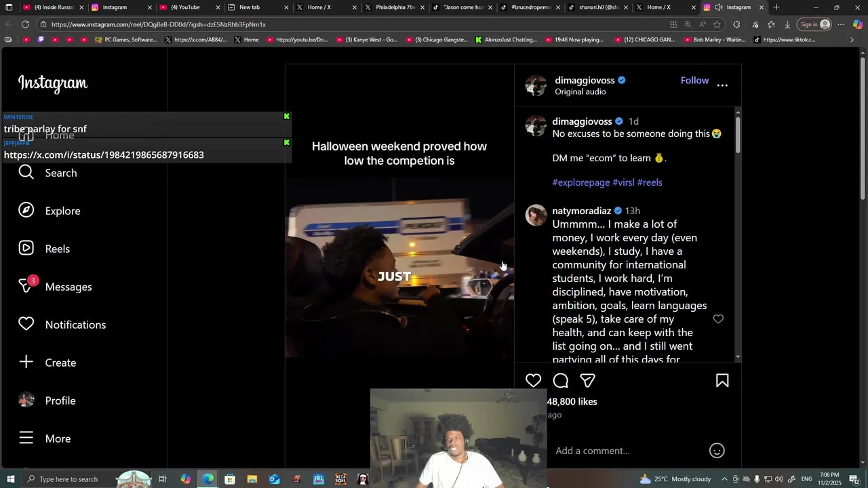Expand the More menu in sidebar
868x488 pixels.
45,439
